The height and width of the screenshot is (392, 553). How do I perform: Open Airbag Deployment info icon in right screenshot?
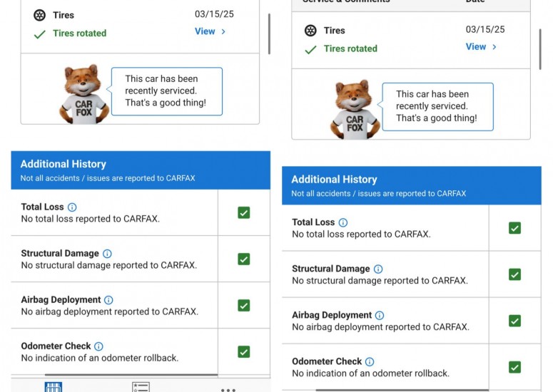(x=380, y=316)
